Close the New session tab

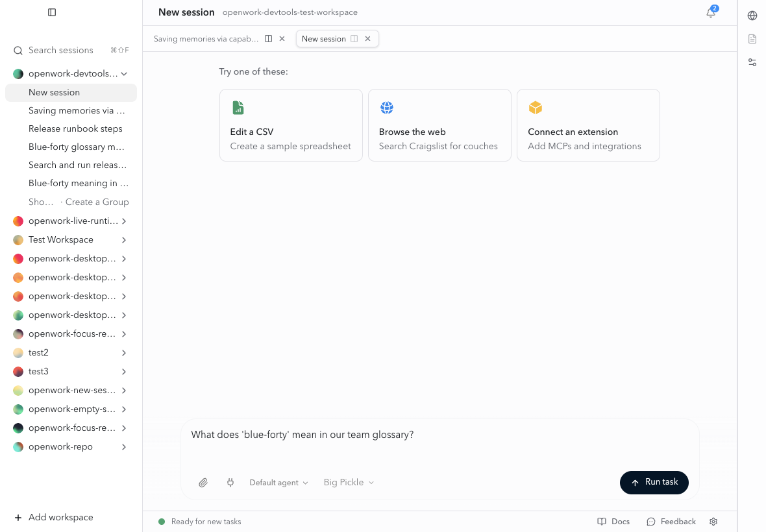coord(368,38)
